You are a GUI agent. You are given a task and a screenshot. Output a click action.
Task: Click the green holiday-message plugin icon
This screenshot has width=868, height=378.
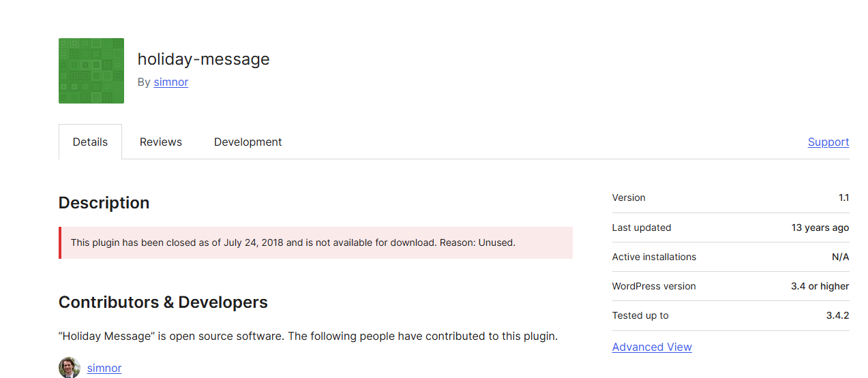[91, 71]
